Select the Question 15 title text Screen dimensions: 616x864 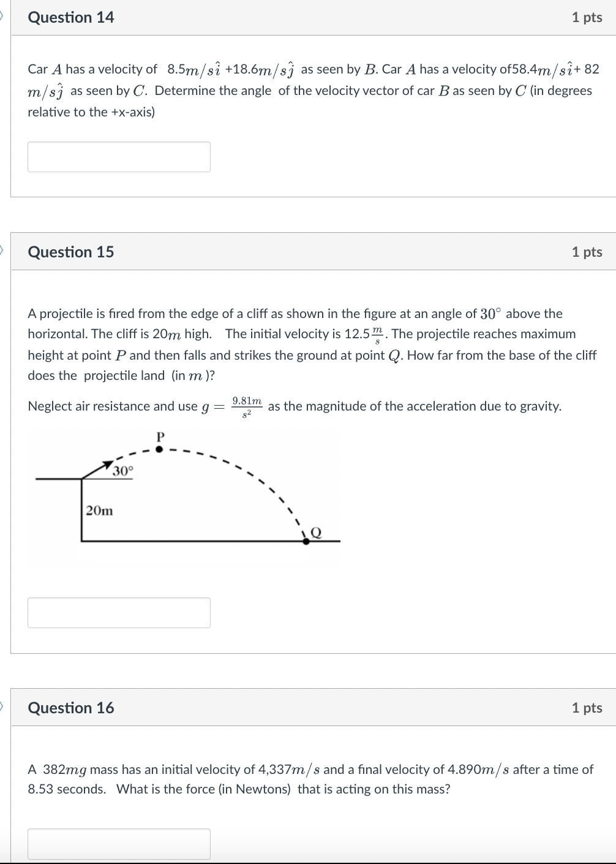coord(72,251)
